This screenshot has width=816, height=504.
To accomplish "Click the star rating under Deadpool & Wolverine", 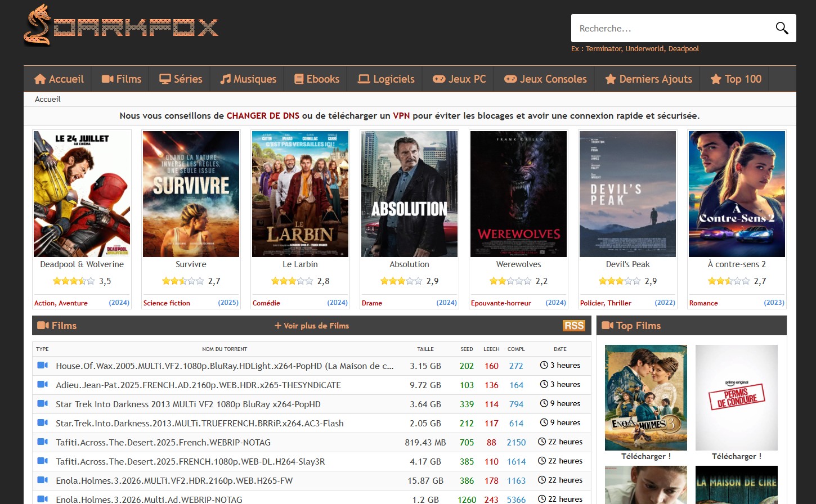I will [x=74, y=281].
